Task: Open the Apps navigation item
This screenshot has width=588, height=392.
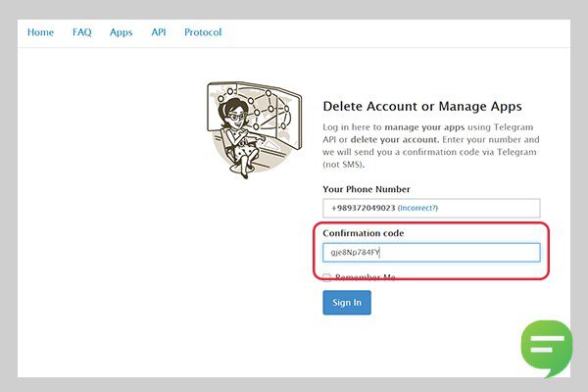Action: coord(122,32)
